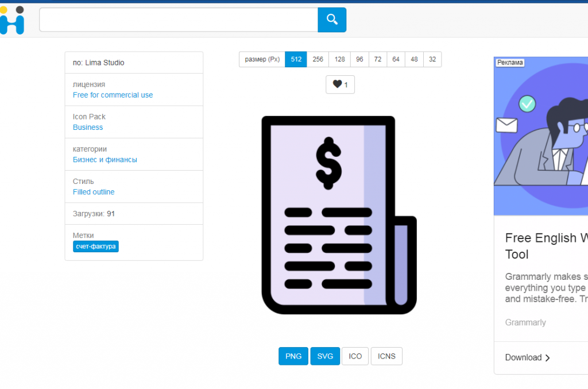Screen dimensions: 588x389
Task: Like the icon with heart button
Action: [x=340, y=84]
